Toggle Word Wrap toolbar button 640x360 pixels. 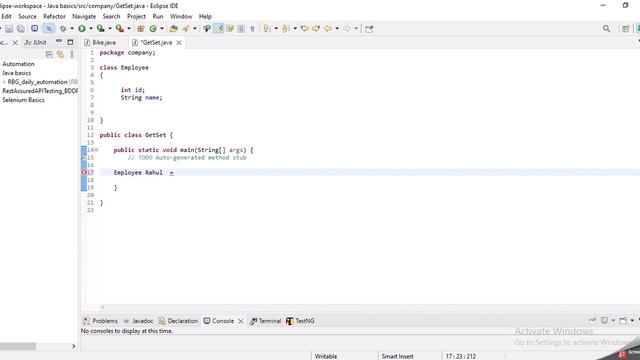230,29
